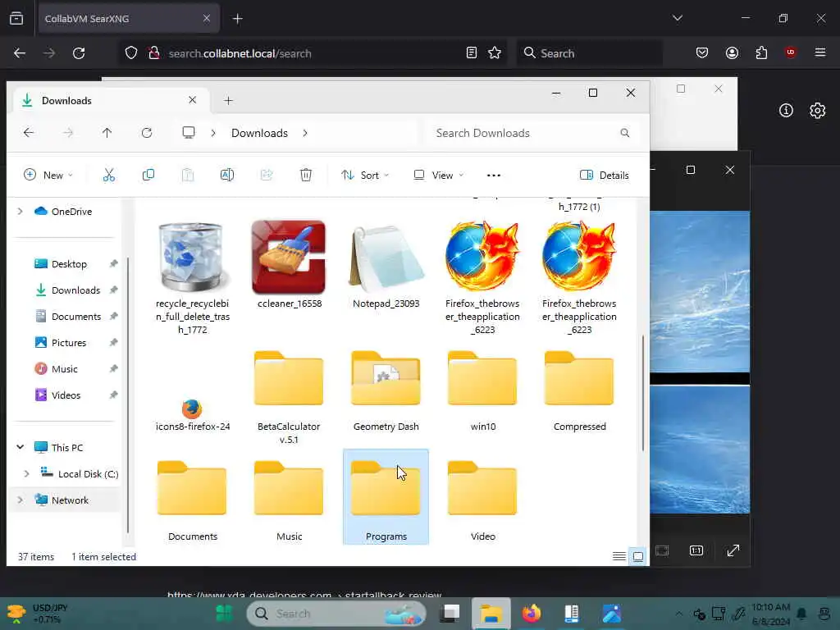
Task: Select the Geometry Dash folder
Action: coord(386,391)
